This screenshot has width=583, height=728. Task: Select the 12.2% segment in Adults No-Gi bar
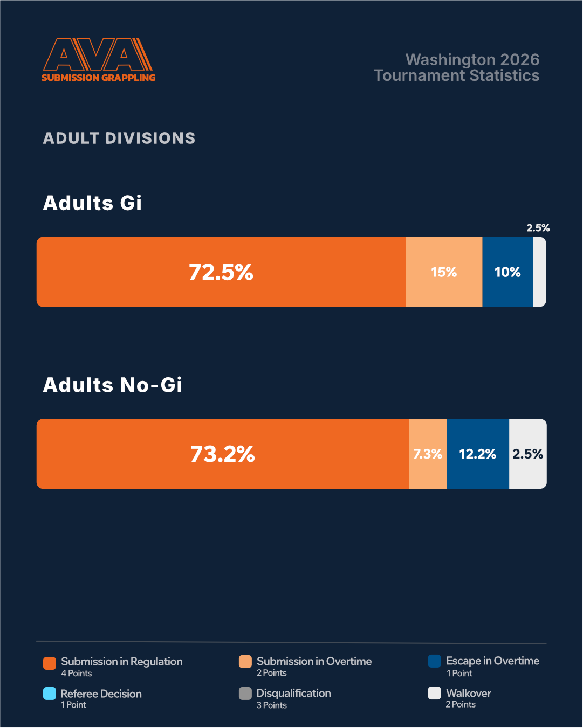[x=478, y=454]
